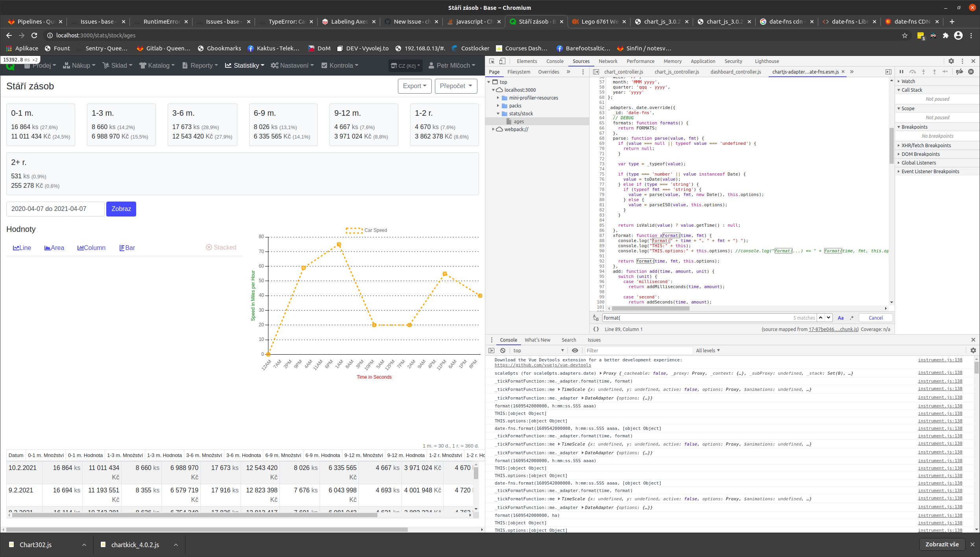Select the inspect element tool in DevTools

click(x=492, y=61)
